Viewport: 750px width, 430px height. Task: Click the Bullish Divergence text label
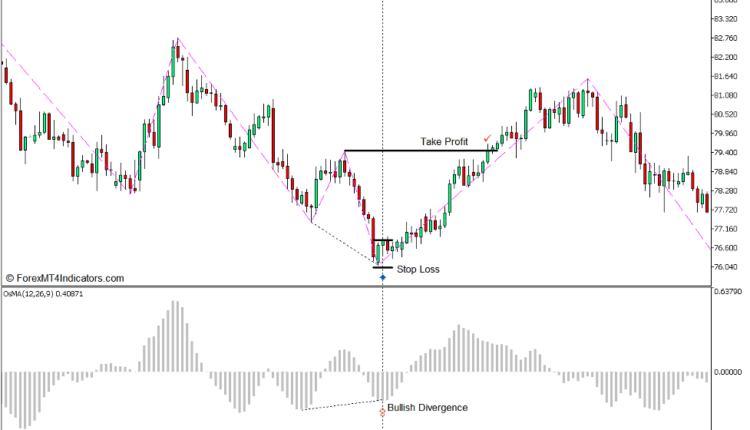pyautogui.click(x=428, y=407)
